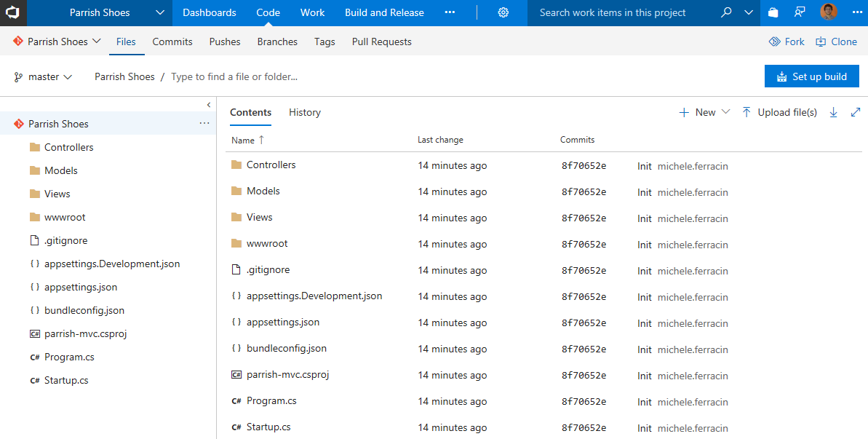Screen dimensions: 868x439
Task: Switch to the History tab
Action: (x=304, y=112)
